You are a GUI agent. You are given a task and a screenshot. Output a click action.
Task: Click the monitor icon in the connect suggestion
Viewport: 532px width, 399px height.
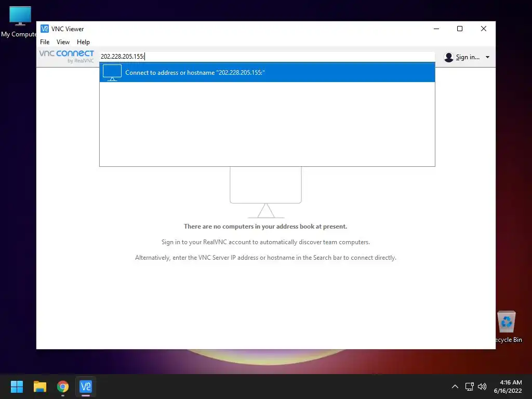pos(112,73)
